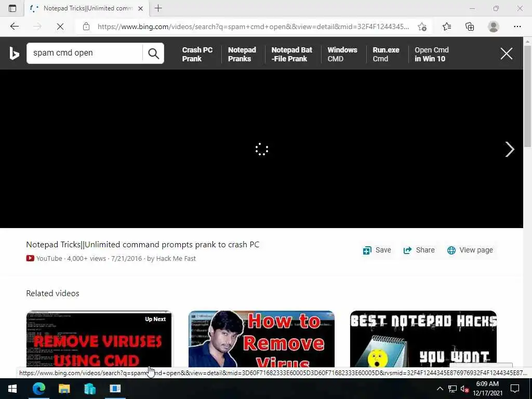Click the muted volume tray icon

point(465,389)
